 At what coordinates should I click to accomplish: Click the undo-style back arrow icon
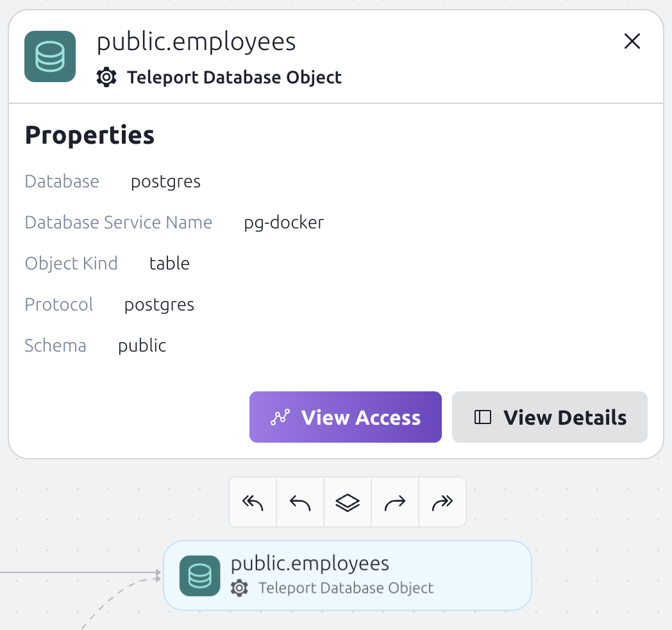pyautogui.click(x=299, y=502)
